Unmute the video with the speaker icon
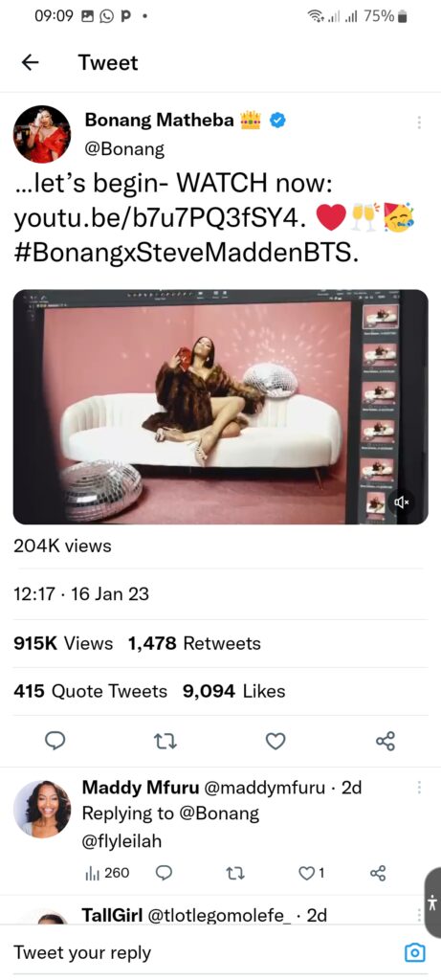Screen dimensions: 441x980 (x=399, y=501)
